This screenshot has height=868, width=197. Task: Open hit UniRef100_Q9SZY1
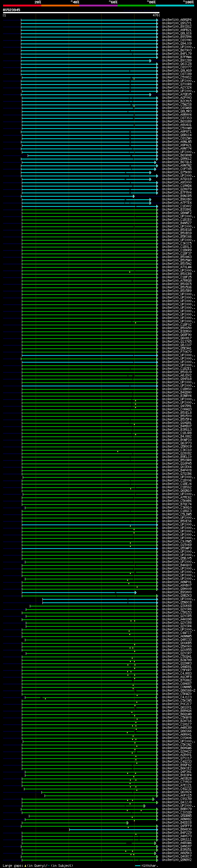click(176, 23)
